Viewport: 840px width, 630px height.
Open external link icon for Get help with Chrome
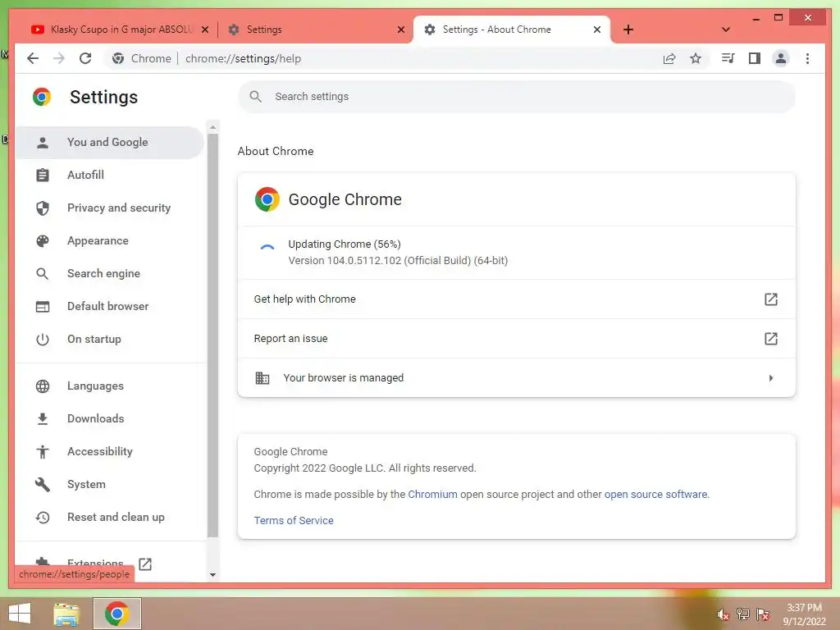point(770,299)
